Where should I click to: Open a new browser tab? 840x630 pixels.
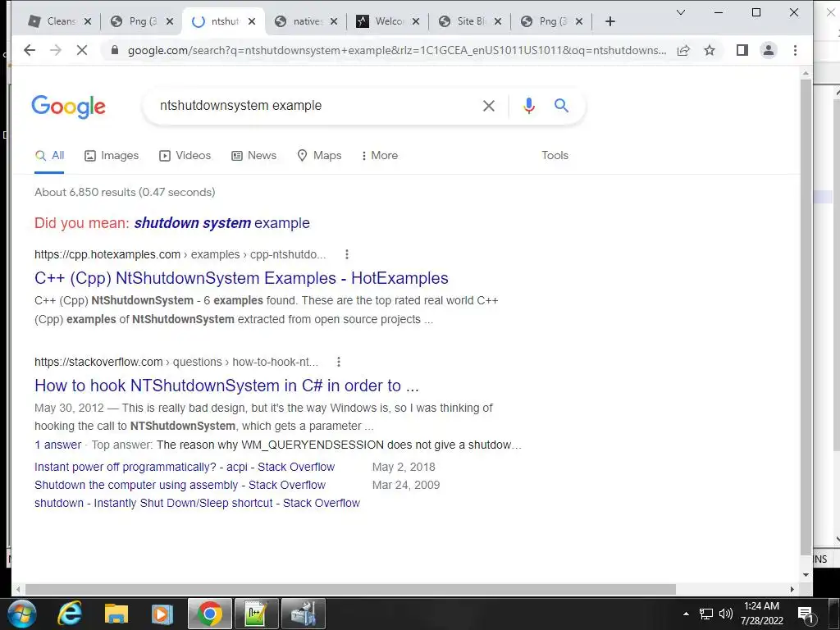pyautogui.click(x=609, y=21)
